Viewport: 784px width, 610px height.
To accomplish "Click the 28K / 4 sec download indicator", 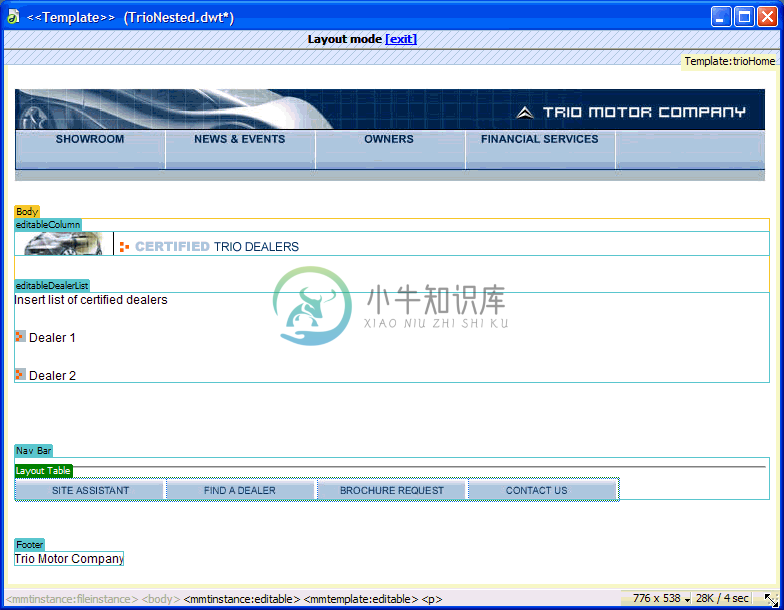I will pyautogui.click(x=722, y=598).
